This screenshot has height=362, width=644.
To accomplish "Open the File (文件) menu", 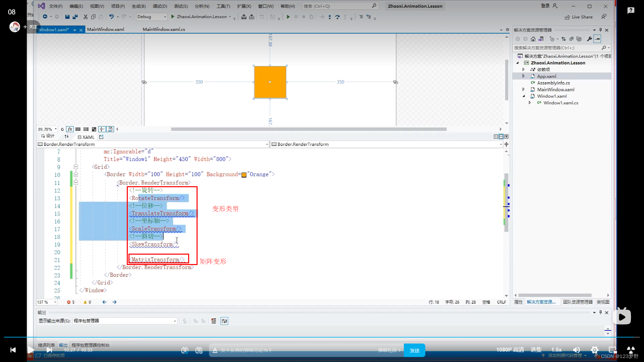I will click(x=56, y=6).
